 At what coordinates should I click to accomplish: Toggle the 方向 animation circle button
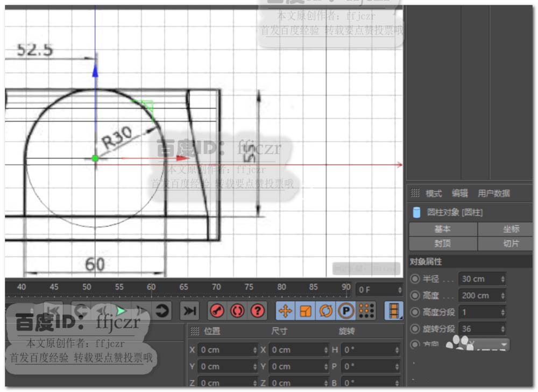point(415,344)
